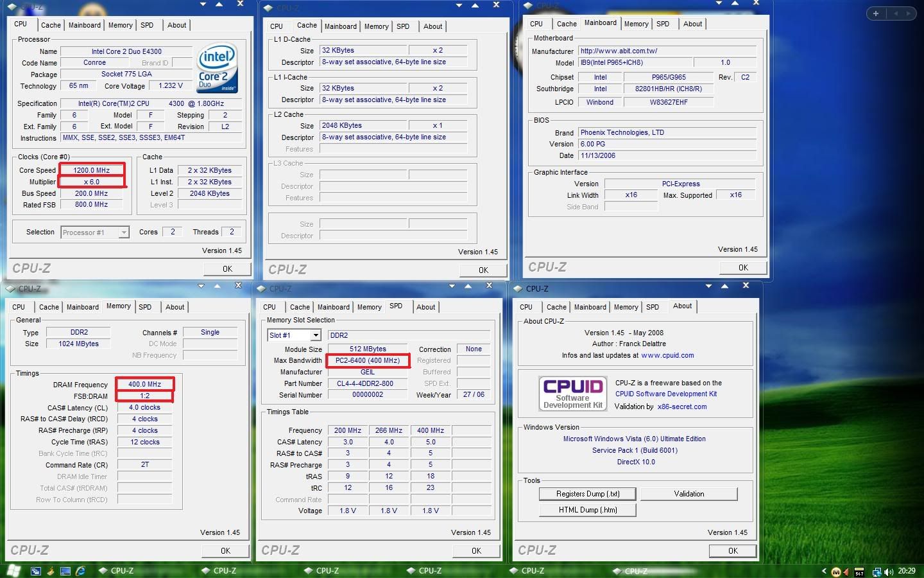Image resolution: width=924 pixels, height=578 pixels.
Task: Open CPU tab in the DRAM Timings window
Action: pos(19,307)
